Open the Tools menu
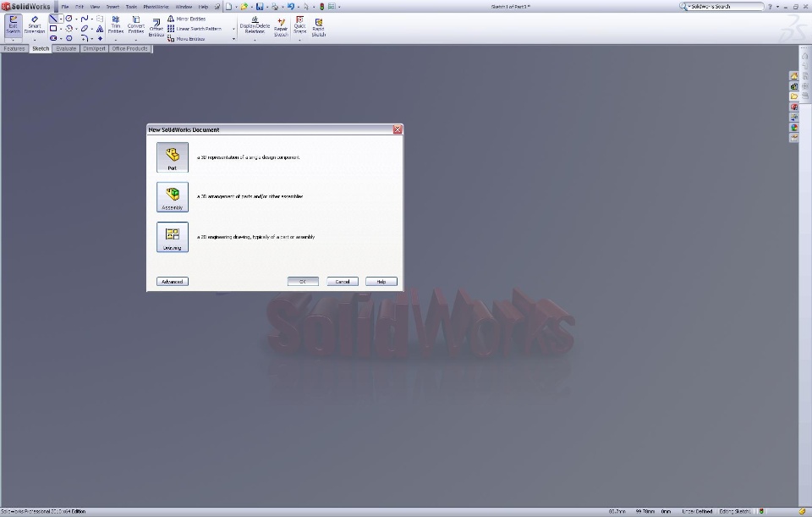 pos(132,7)
